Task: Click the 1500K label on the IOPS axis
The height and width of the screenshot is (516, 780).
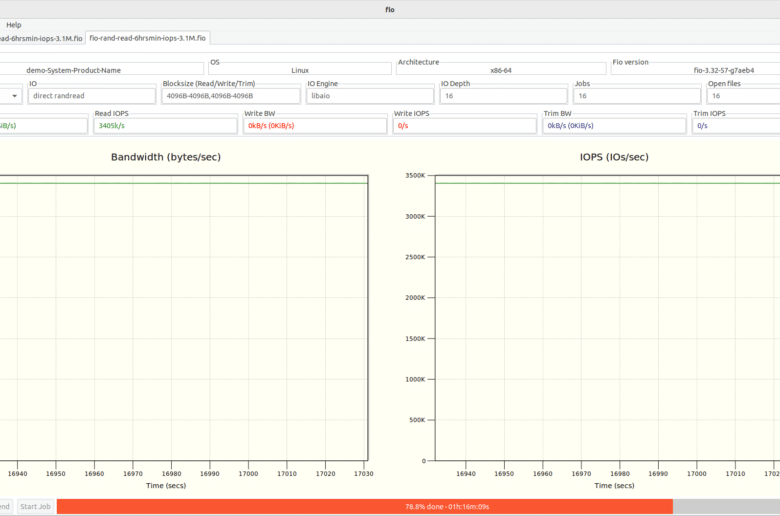Action: (x=415, y=338)
